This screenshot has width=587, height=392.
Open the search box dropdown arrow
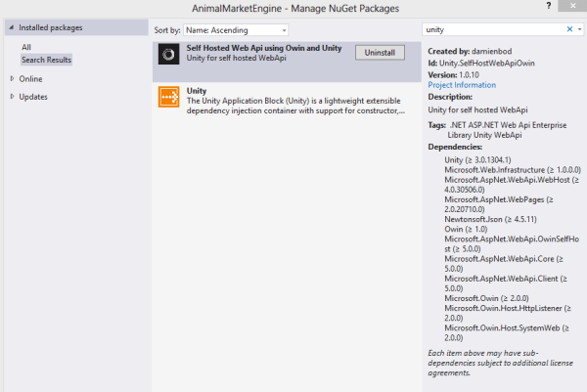(579, 29)
